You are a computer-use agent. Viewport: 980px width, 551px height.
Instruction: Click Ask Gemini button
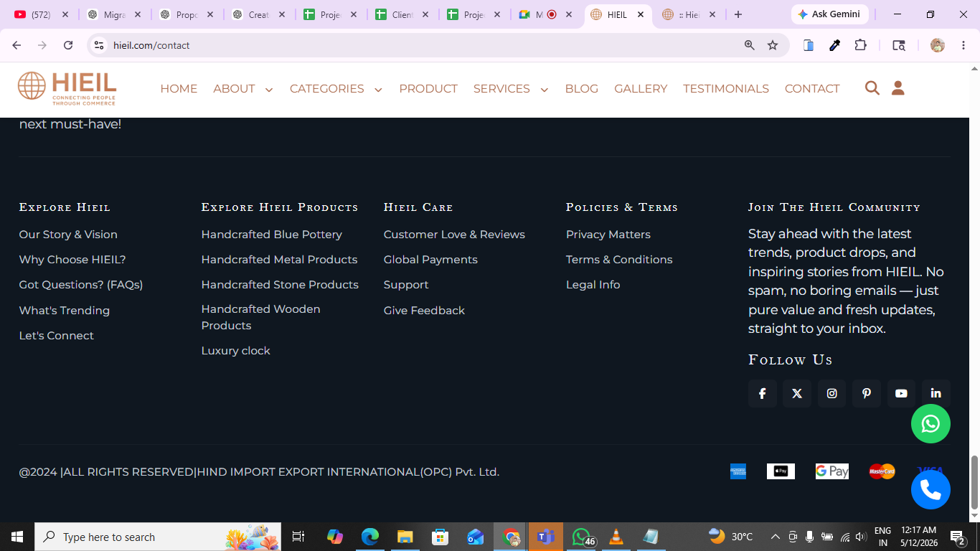tap(830, 14)
